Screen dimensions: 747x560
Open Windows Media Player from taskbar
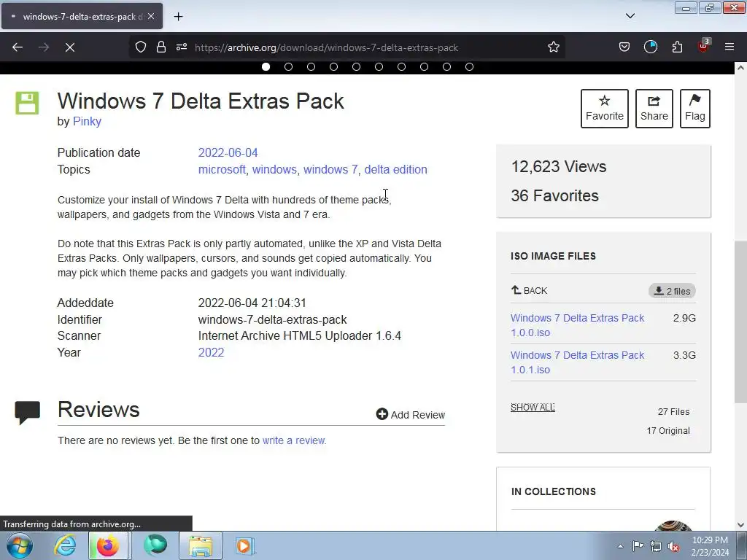click(245, 545)
